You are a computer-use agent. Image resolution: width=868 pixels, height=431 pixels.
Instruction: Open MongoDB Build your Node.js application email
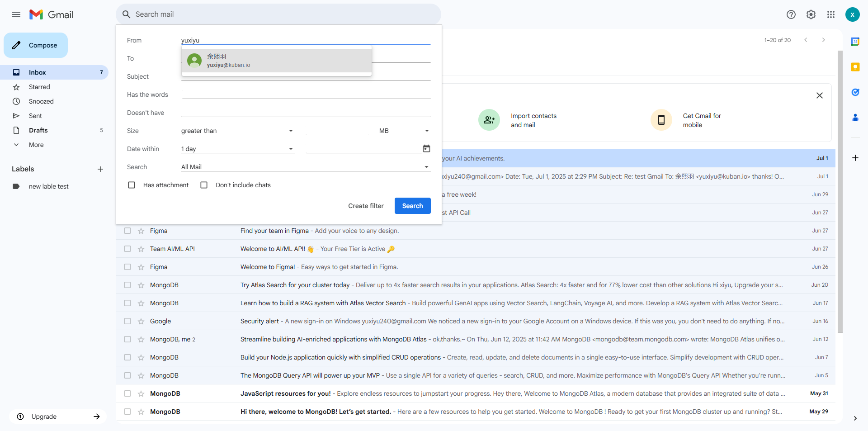point(476,357)
